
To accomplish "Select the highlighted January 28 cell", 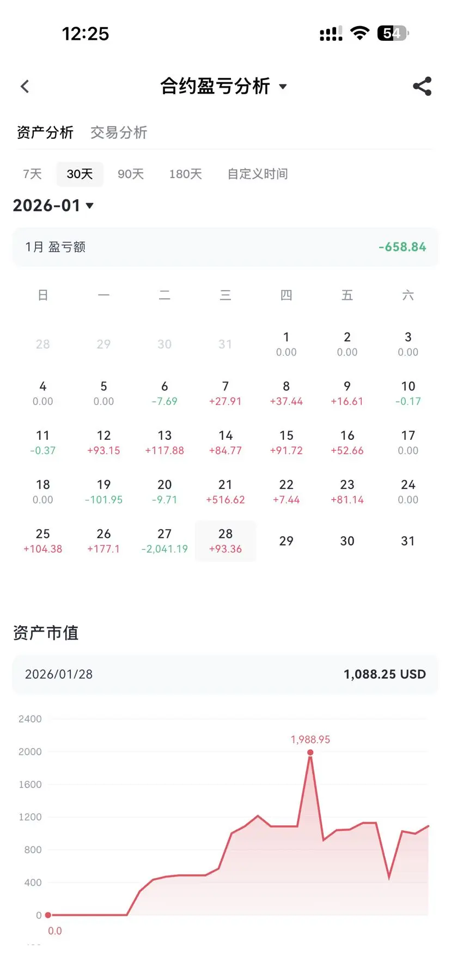I will pos(225,541).
